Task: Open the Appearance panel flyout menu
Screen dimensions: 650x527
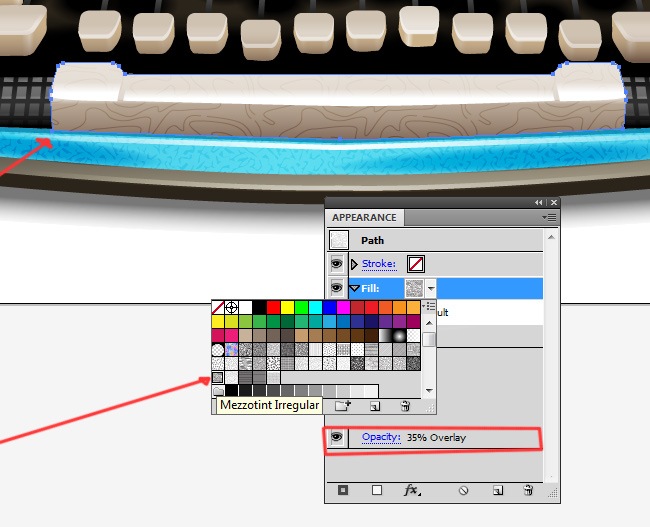Action: tap(549, 217)
